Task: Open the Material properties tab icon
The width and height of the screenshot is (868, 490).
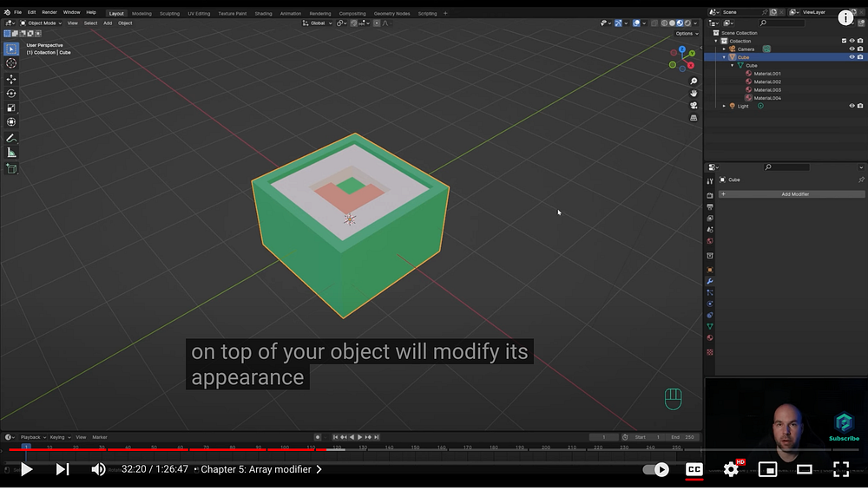Action: pyautogui.click(x=710, y=338)
